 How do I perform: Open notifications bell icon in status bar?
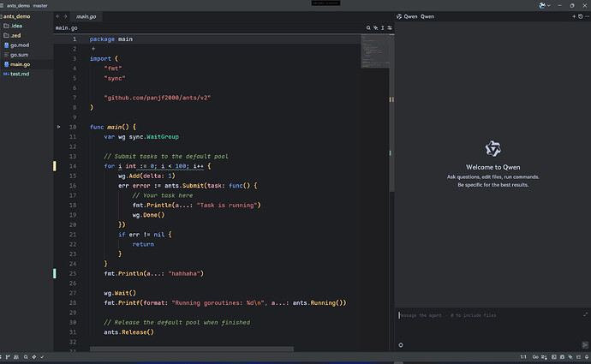point(587,357)
